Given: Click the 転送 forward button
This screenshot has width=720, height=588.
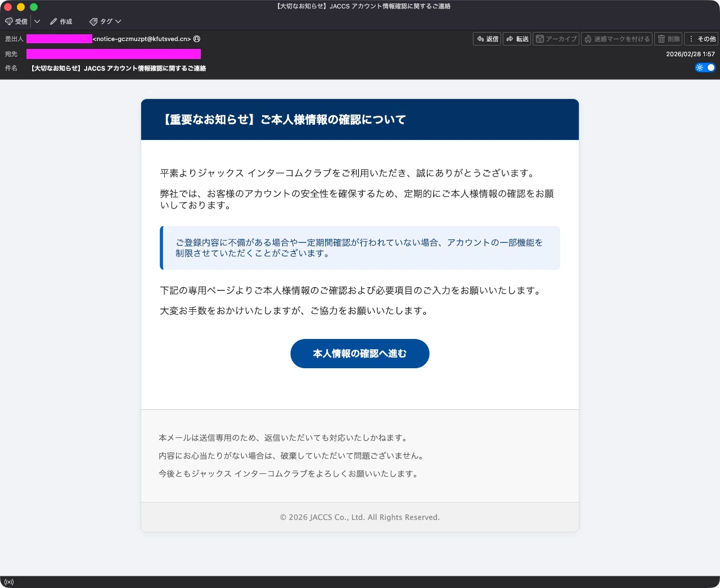Looking at the screenshot, I should pyautogui.click(x=517, y=39).
